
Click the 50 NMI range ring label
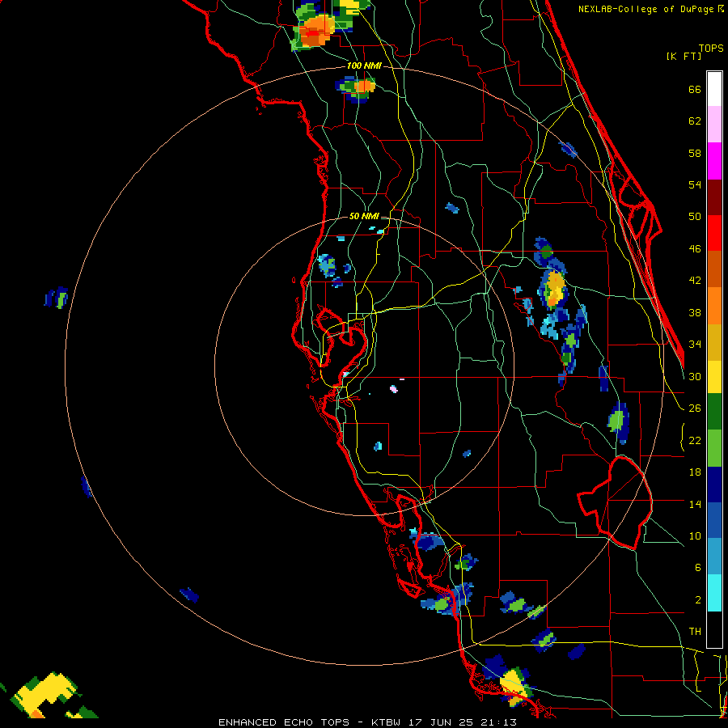click(364, 216)
